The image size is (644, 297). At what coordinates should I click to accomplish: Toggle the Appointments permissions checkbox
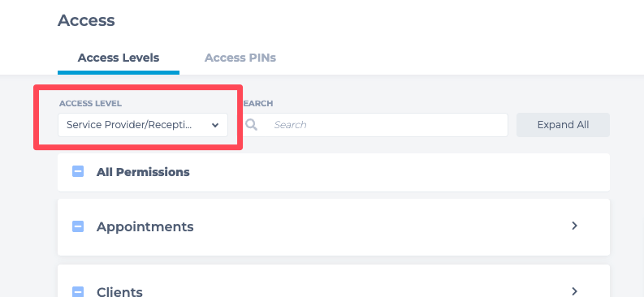pos(78,226)
